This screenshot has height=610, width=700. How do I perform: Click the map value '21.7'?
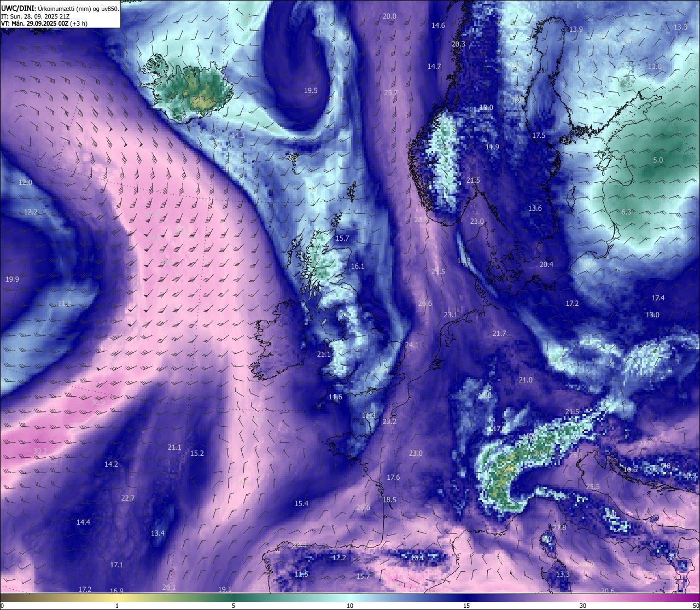point(499,334)
